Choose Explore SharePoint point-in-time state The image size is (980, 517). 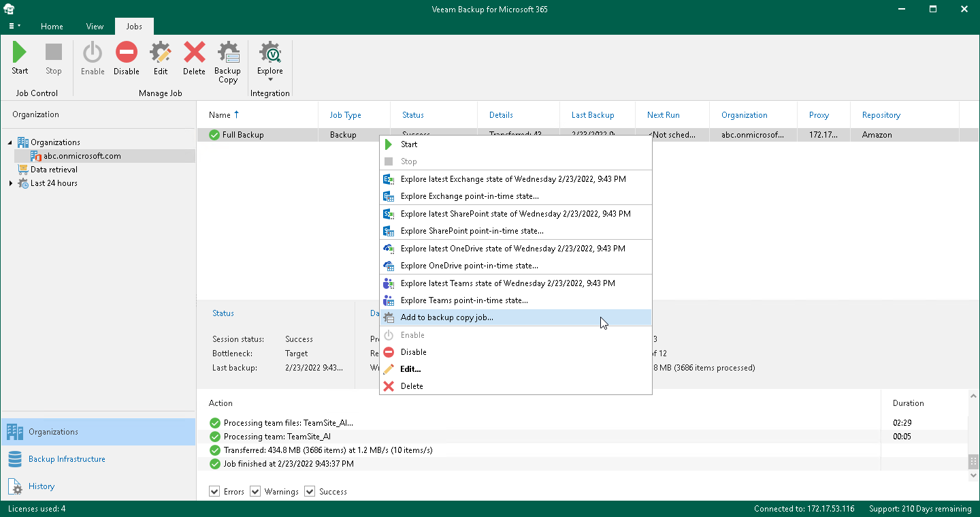[x=516, y=231]
